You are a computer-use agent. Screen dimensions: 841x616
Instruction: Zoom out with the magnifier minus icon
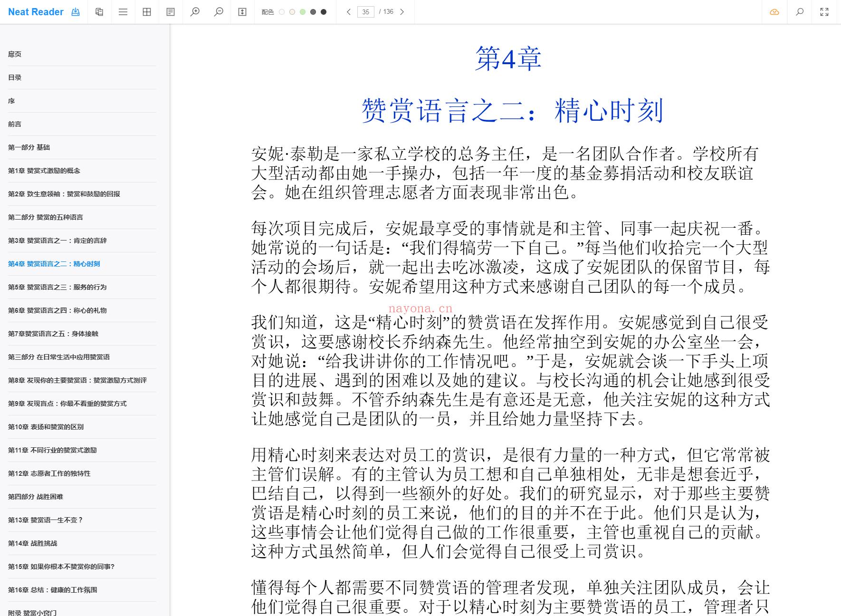[x=219, y=12]
